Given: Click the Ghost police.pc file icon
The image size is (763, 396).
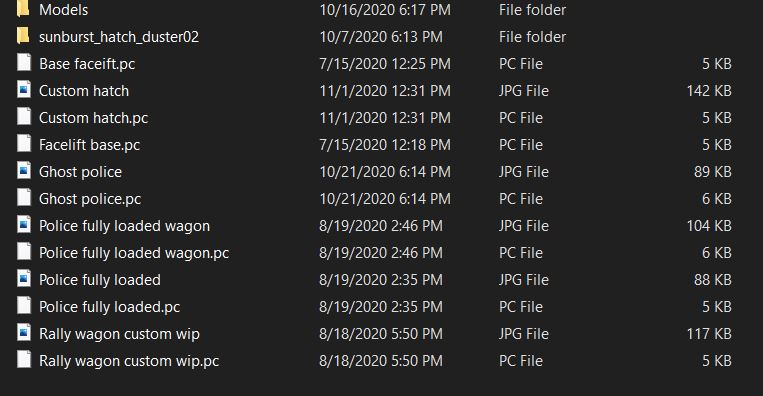Looking at the screenshot, I should pyautogui.click(x=24, y=198).
